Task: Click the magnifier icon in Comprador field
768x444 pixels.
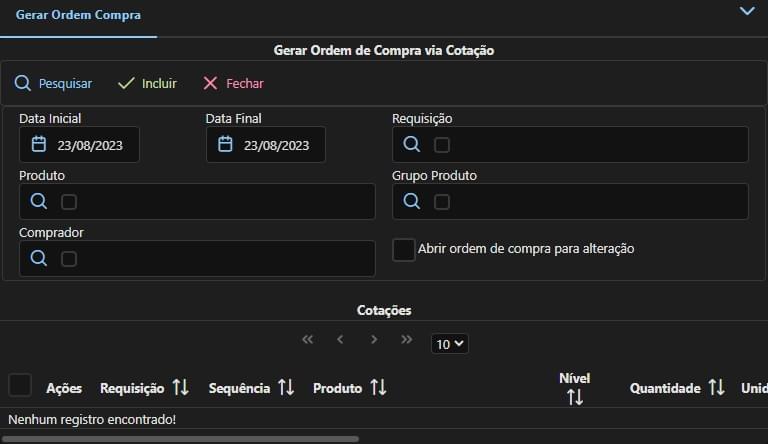Action: [x=38, y=259]
